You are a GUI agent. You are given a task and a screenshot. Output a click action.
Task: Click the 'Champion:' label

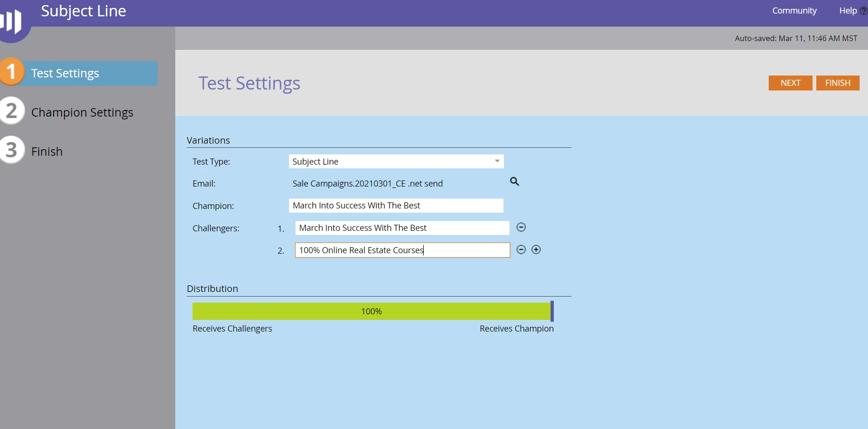(x=213, y=206)
